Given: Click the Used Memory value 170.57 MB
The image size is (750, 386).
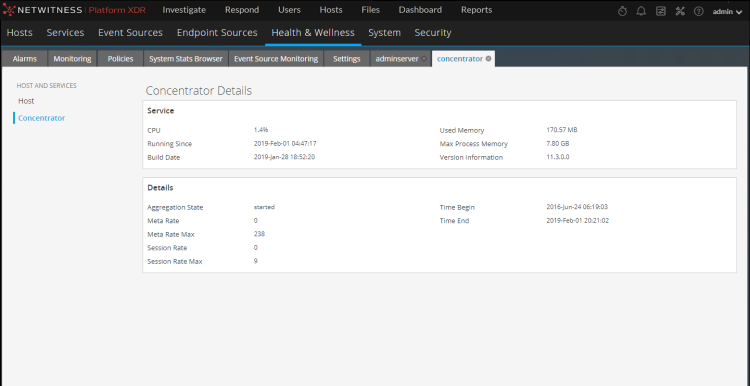Looking at the screenshot, I should point(562,130).
